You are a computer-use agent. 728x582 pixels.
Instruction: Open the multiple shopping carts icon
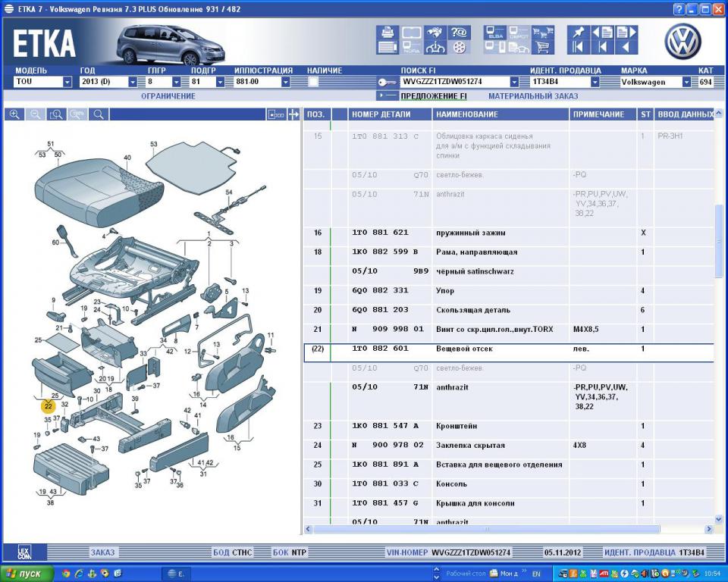point(542,33)
